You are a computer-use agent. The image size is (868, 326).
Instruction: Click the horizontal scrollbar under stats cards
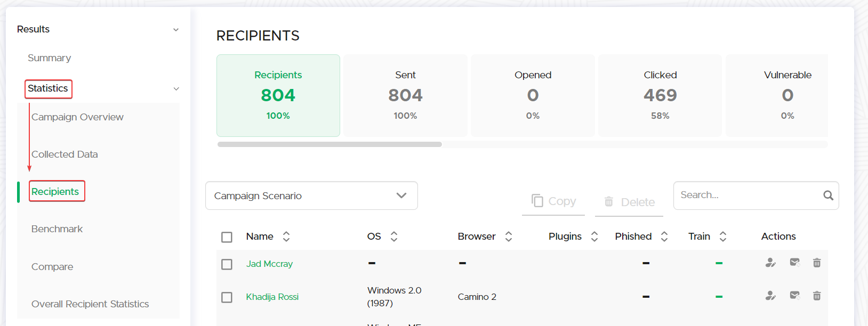[x=329, y=144]
